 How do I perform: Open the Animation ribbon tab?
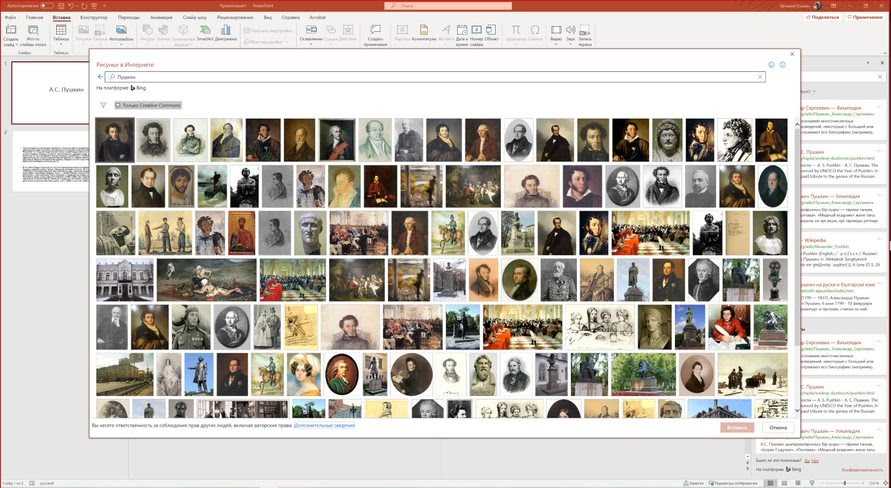pos(160,17)
